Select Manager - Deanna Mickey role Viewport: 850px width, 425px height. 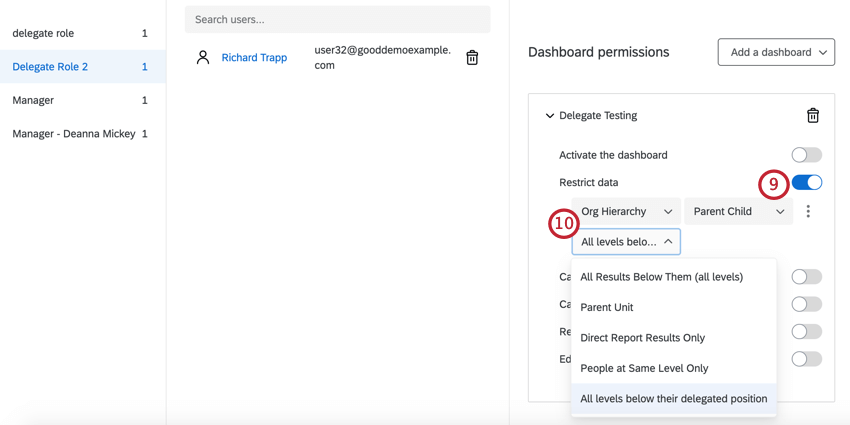coord(74,134)
